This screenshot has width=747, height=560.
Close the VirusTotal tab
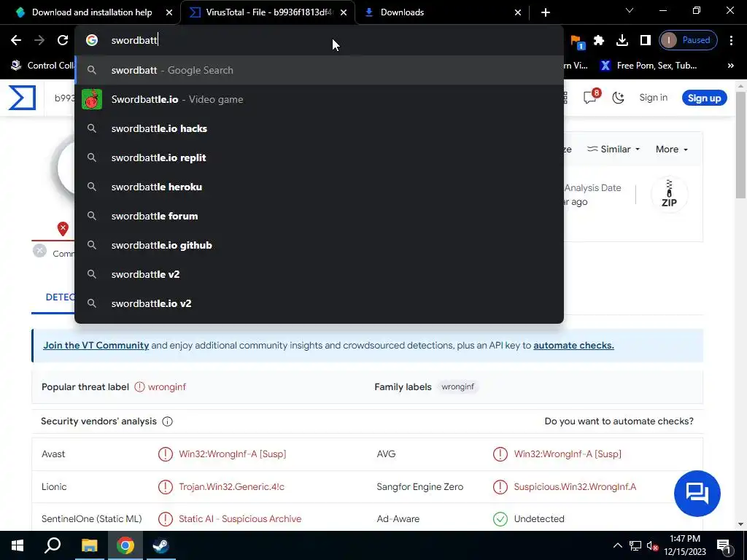(x=344, y=12)
